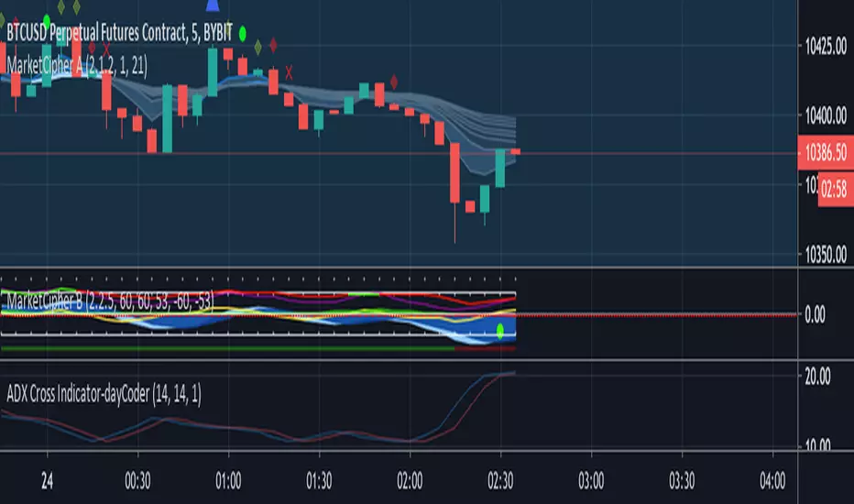
Task: Click the 03:00 time axis label
Action: click(591, 481)
